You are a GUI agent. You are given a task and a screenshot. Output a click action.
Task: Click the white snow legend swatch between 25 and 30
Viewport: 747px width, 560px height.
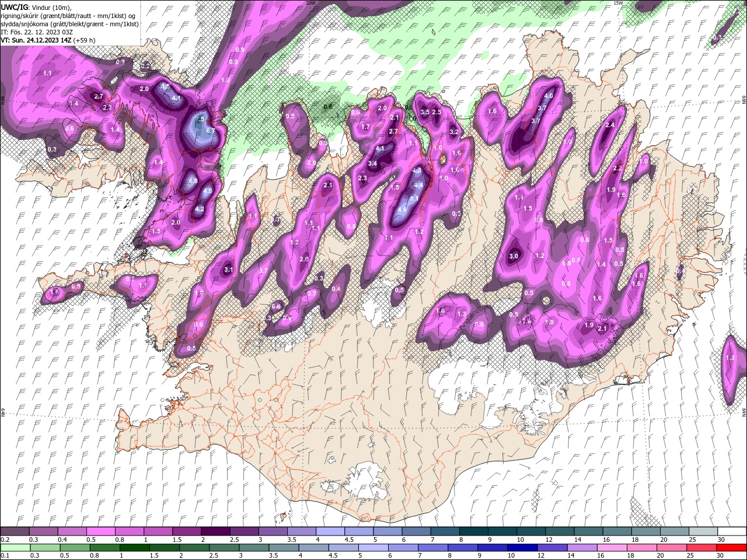pyautogui.click(x=703, y=531)
